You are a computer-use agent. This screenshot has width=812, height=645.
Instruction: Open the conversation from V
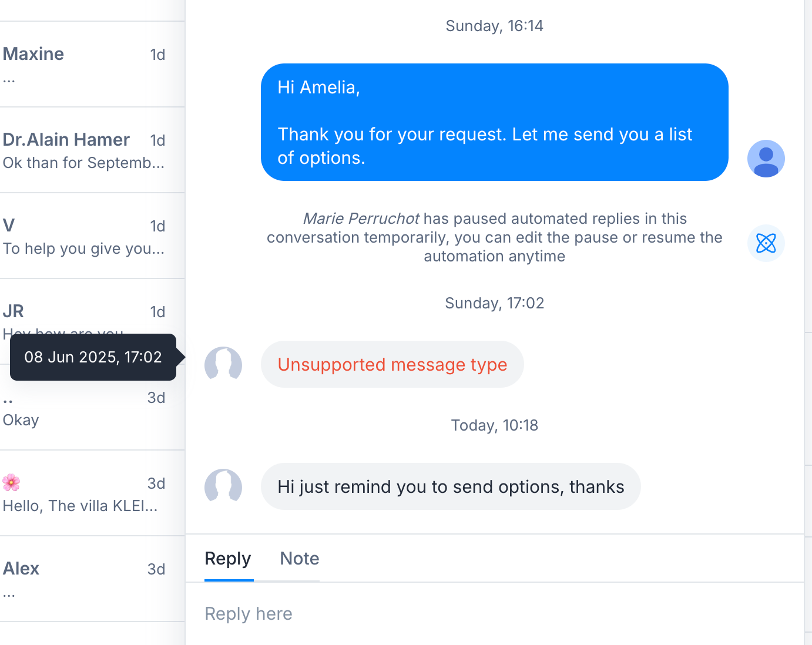pyautogui.click(x=92, y=236)
